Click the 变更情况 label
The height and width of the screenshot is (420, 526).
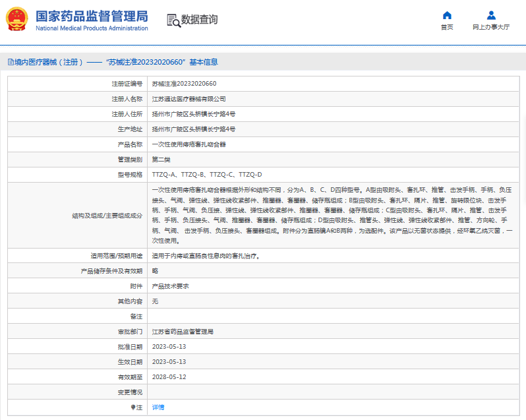tap(130, 392)
